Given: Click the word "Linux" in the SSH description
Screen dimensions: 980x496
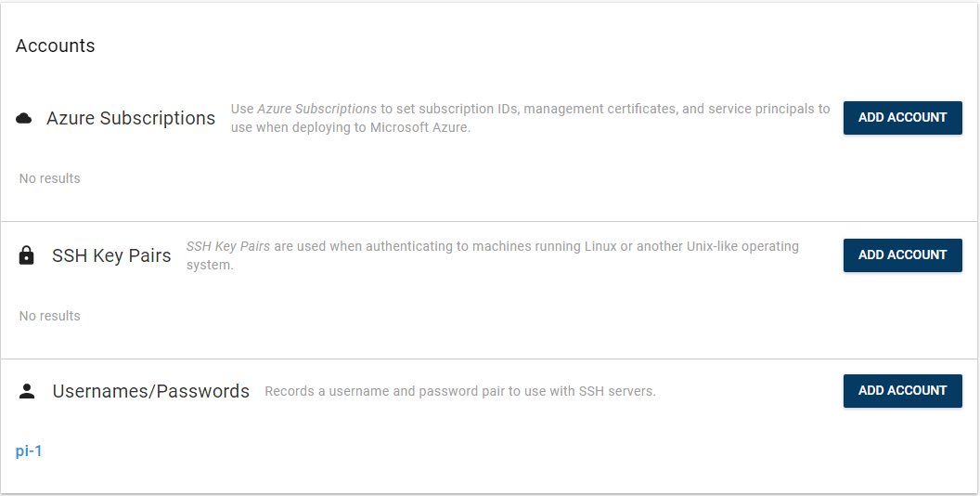Looking at the screenshot, I should [x=608, y=246].
